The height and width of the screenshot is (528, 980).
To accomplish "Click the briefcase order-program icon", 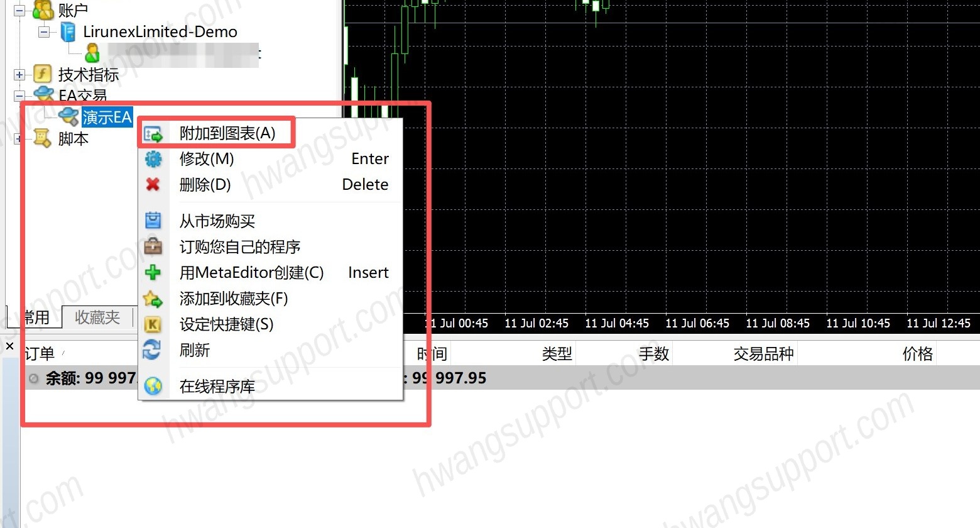I will tap(153, 246).
